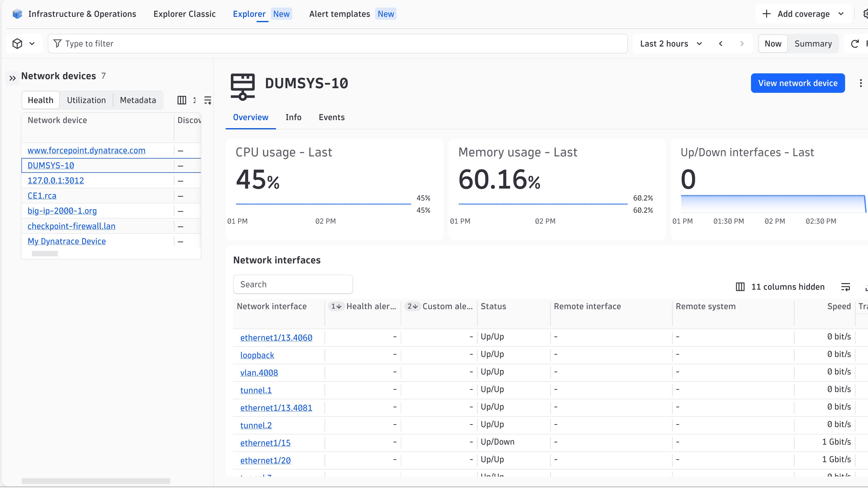Screen dimensions: 868x488
Task: Click the bottom sidebar horizontal scrollbar
Action: click(x=96, y=481)
